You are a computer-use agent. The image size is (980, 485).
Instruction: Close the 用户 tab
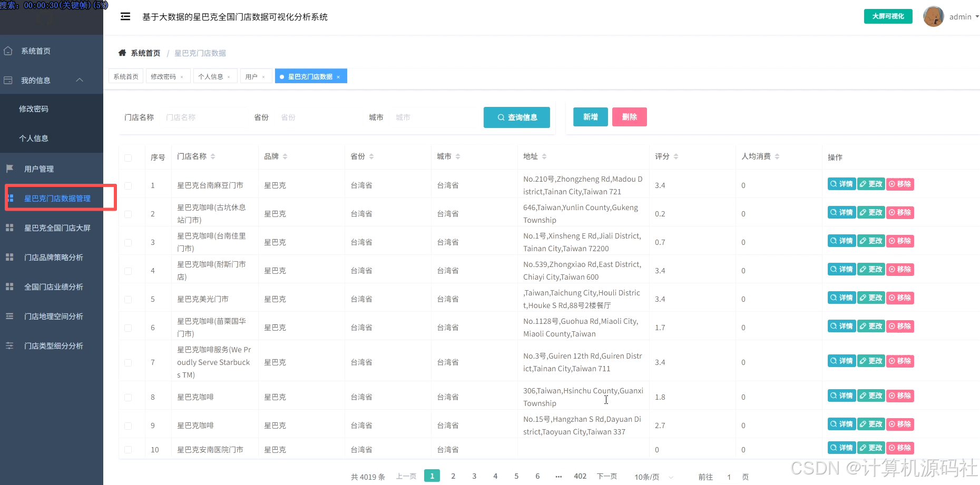263,77
